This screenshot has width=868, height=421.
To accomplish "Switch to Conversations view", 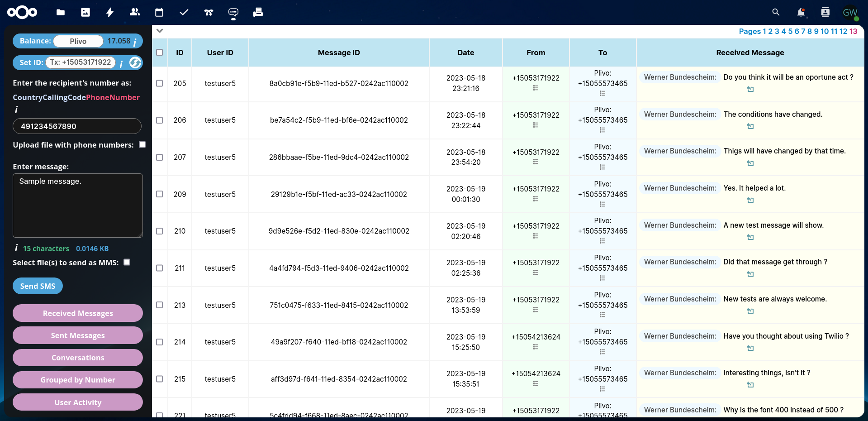I will click(x=78, y=358).
